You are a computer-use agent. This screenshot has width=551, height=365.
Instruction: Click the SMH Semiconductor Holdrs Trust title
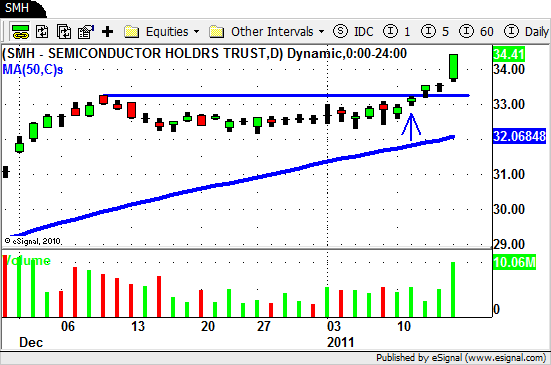click(x=204, y=54)
